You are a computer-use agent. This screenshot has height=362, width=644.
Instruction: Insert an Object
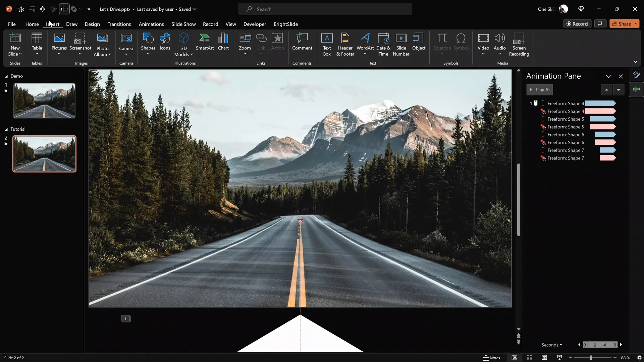pyautogui.click(x=419, y=42)
